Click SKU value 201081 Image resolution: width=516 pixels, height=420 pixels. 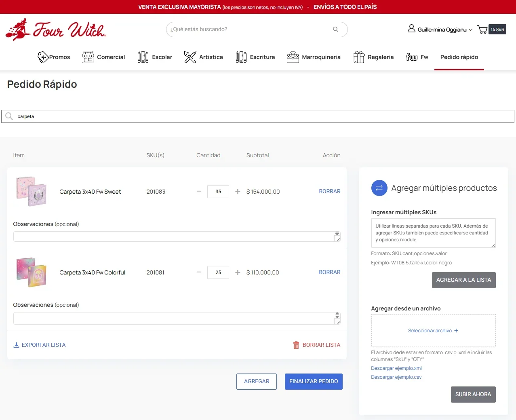click(155, 272)
